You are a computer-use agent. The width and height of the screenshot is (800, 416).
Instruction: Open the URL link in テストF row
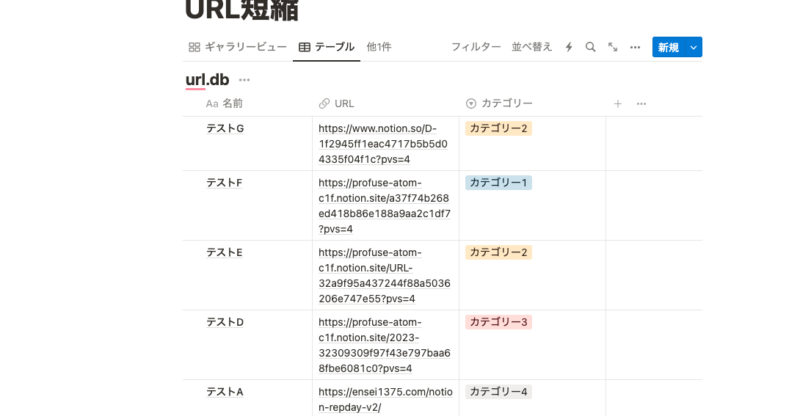point(384,206)
